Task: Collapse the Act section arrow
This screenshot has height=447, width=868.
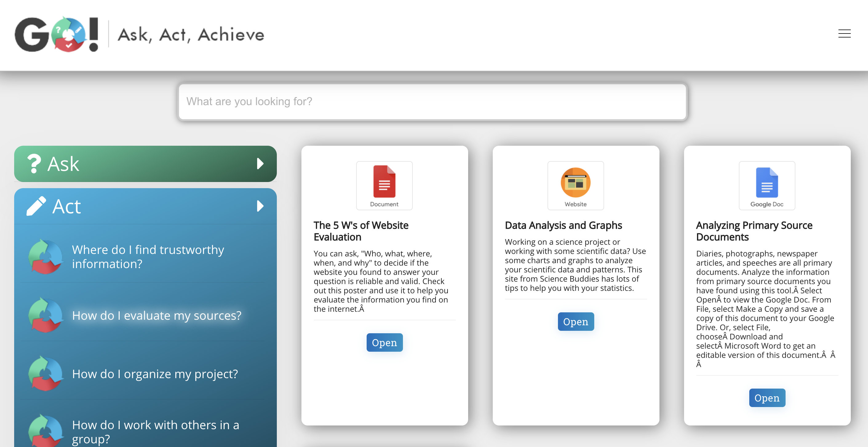Action: click(x=260, y=206)
